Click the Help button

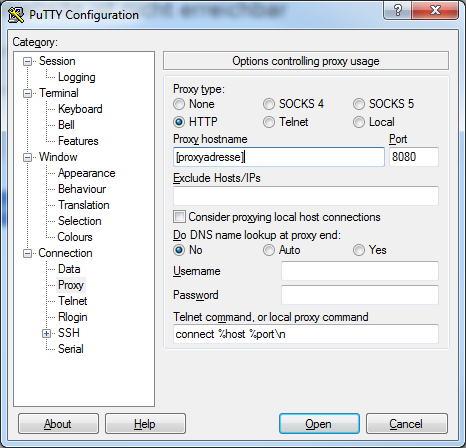(145, 424)
